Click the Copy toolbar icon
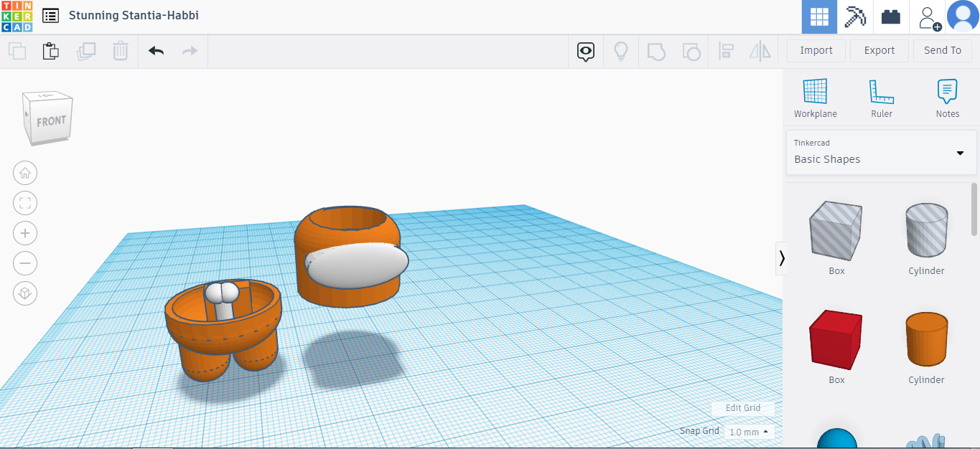Screen dimensions: 980x449 coord(17,51)
